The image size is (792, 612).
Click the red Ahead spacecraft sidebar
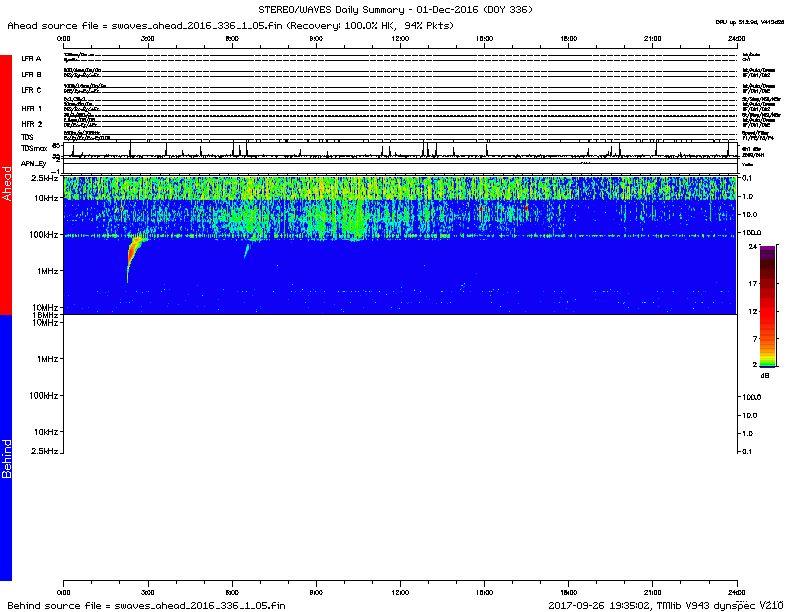coord(6,185)
